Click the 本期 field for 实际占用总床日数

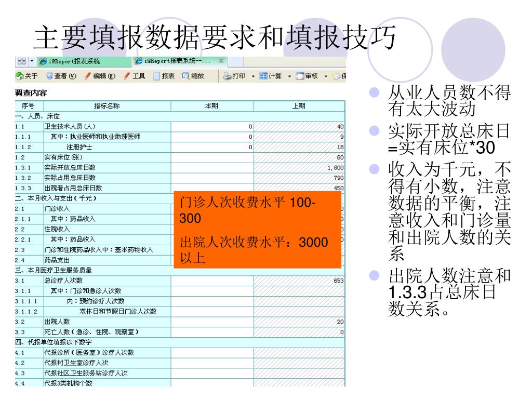point(212,178)
